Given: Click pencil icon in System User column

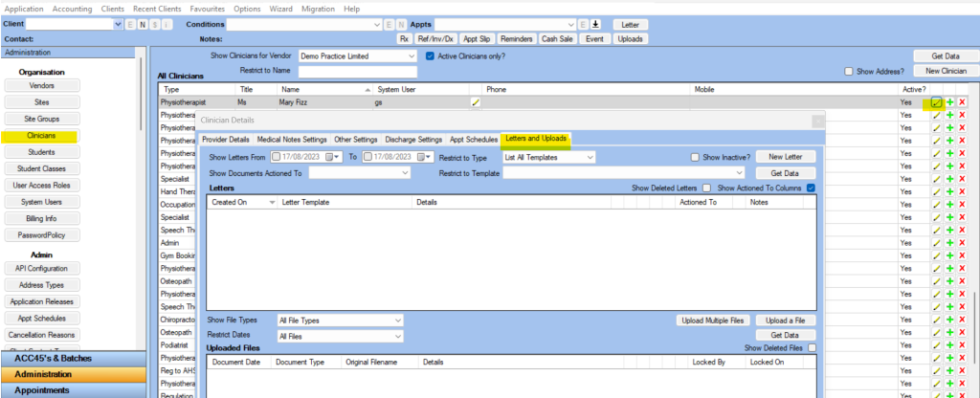Looking at the screenshot, I should point(476,101).
